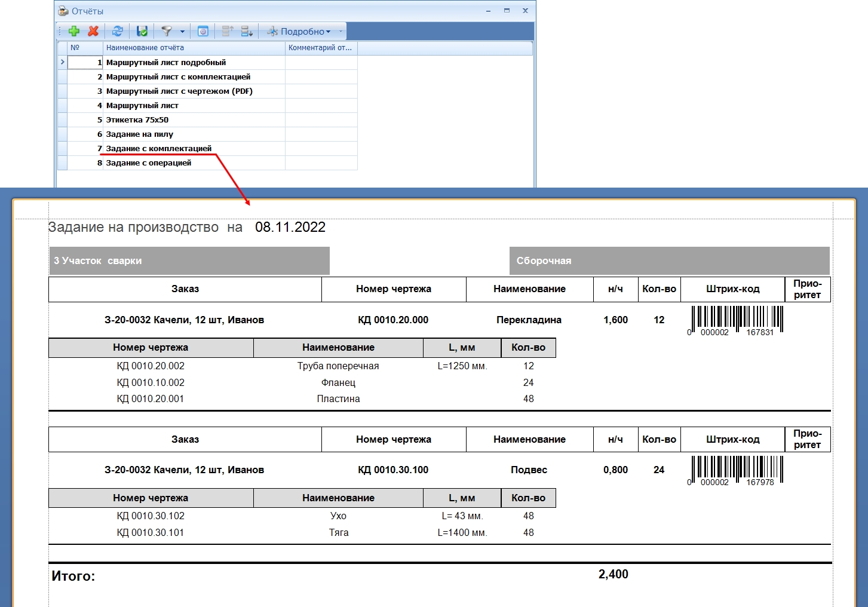Select drawing number КД 0010.30.100

point(393,470)
